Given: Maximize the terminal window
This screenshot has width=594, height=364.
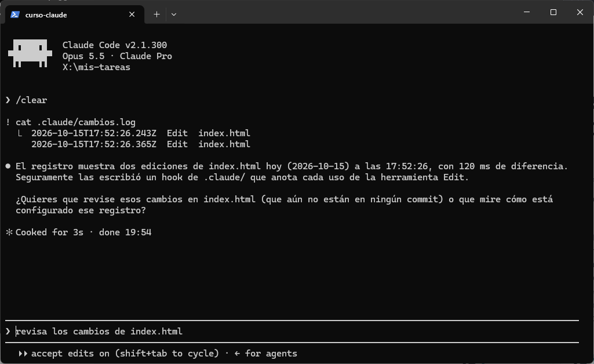Looking at the screenshot, I should [553, 12].
